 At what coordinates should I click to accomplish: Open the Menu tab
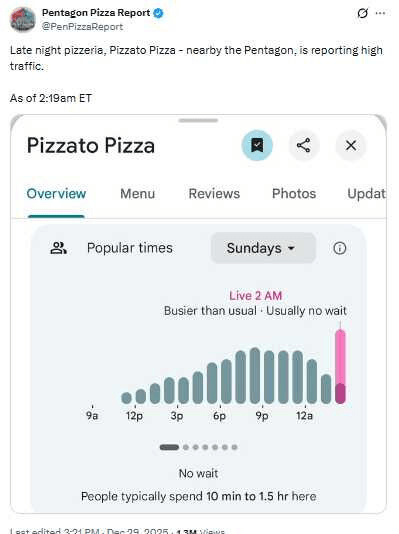pos(138,193)
